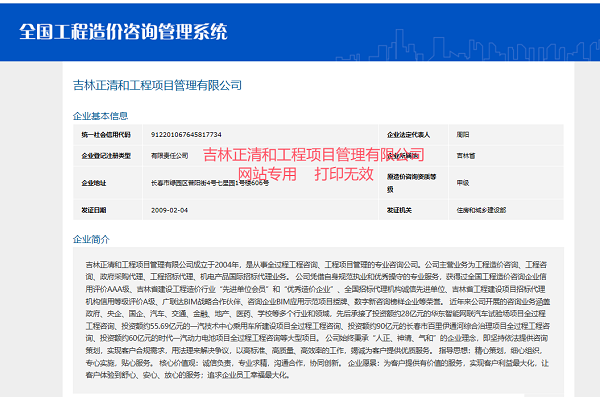Click the company address value starting 长春市
Screen dimensions: 600x397
pos(210,183)
